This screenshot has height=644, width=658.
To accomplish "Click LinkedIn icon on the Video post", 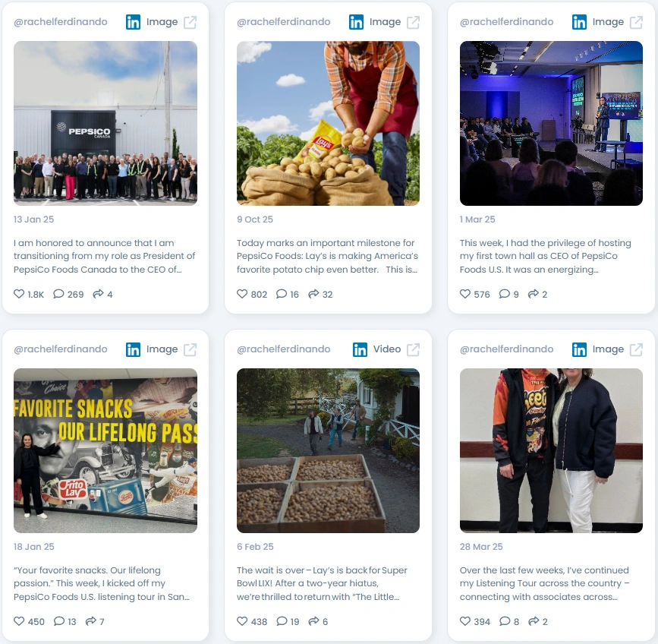I will (x=360, y=349).
